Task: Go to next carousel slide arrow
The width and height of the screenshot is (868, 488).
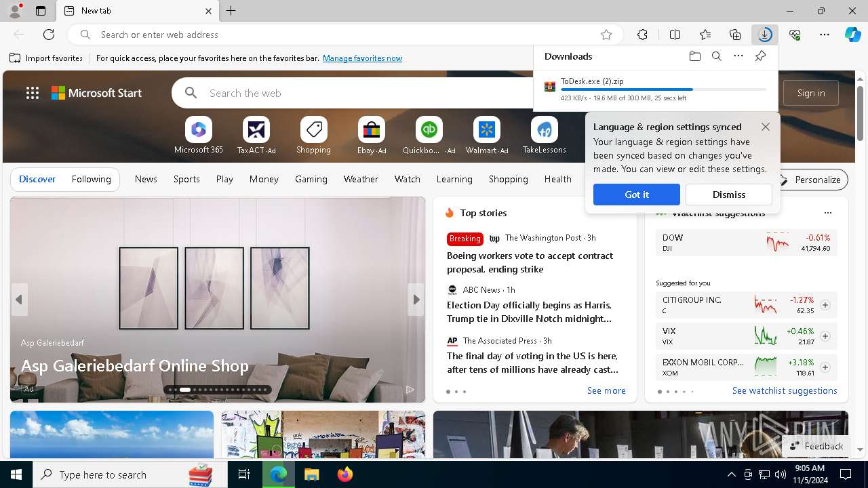Action: (x=416, y=300)
